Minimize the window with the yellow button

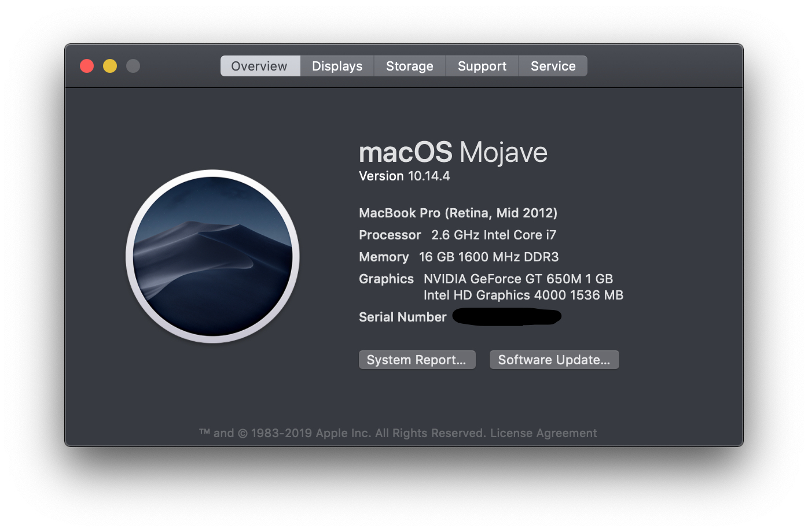110,66
